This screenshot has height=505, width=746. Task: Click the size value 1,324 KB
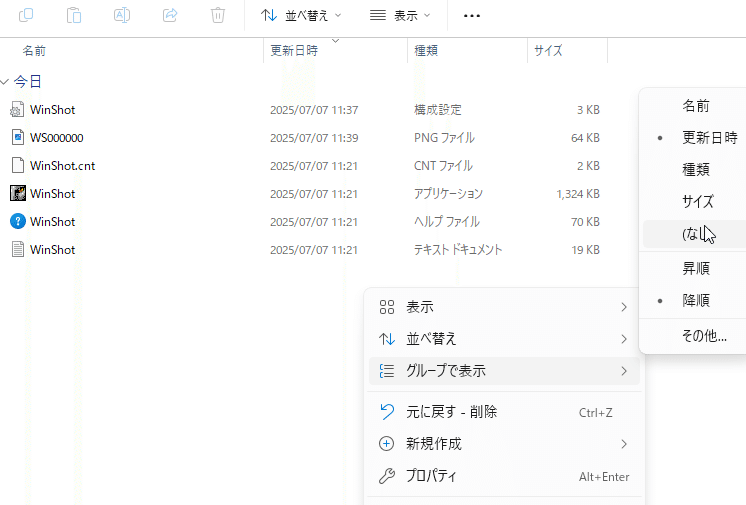click(x=578, y=194)
